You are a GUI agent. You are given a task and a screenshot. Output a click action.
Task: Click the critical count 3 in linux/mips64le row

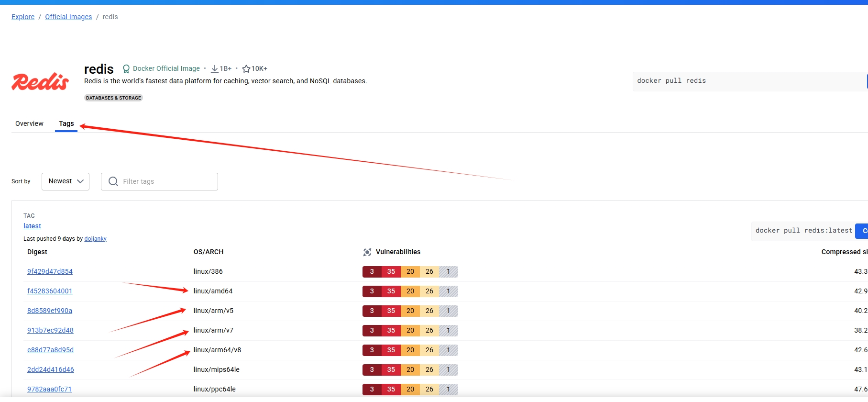coord(372,370)
